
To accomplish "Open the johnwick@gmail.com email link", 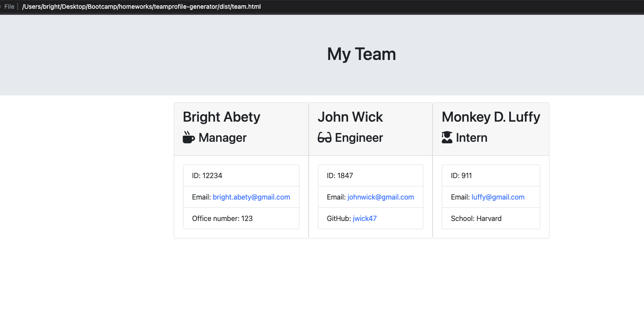I will (381, 197).
